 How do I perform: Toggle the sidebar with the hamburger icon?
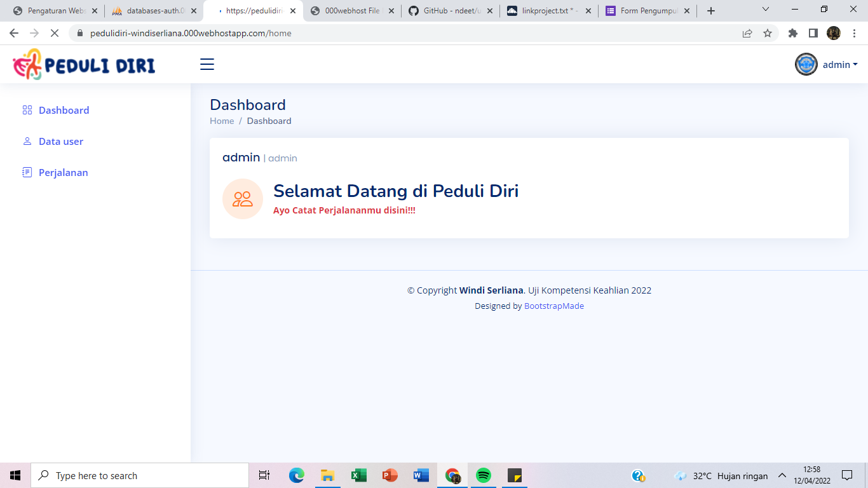point(207,64)
